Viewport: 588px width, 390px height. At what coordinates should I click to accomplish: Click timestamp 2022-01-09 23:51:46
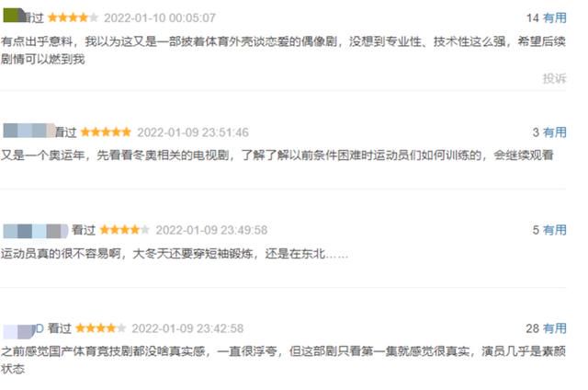point(193,132)
